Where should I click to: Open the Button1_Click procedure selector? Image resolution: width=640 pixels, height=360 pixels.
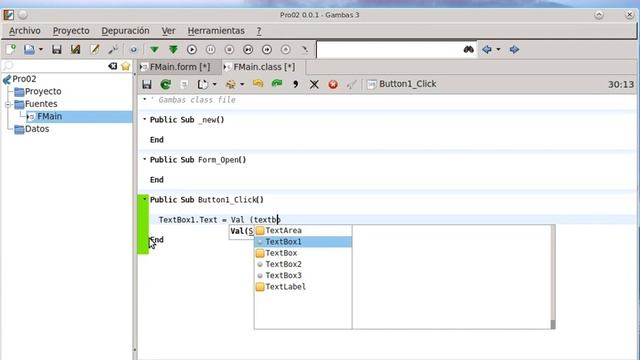coord(402,84)
